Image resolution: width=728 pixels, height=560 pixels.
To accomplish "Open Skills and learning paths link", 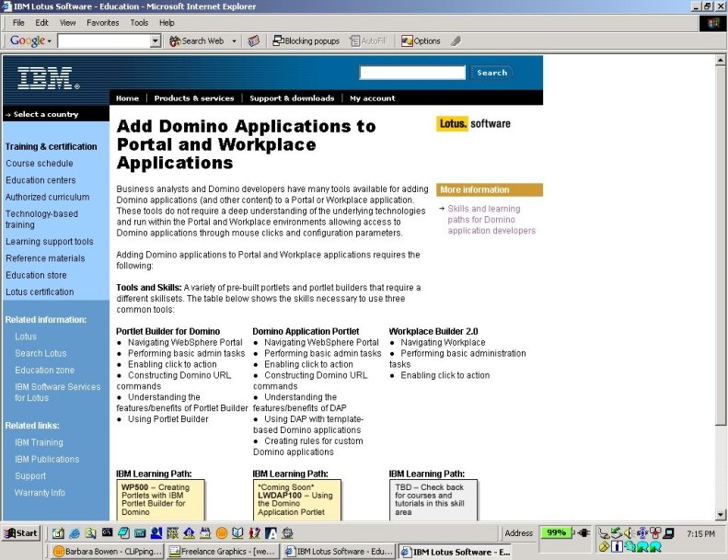I will (491, 220).
